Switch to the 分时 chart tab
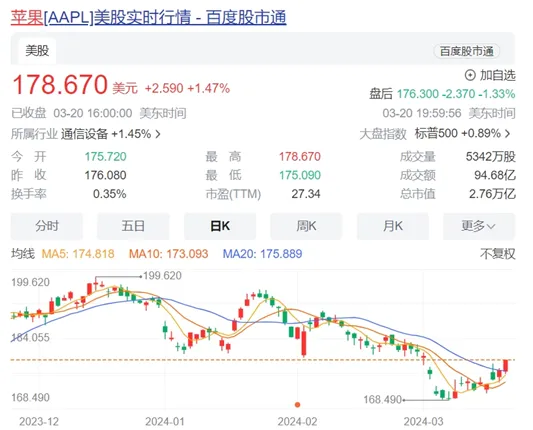Viewport: 533px width, 430px height. pyautogui.click(x=47, y=226)
